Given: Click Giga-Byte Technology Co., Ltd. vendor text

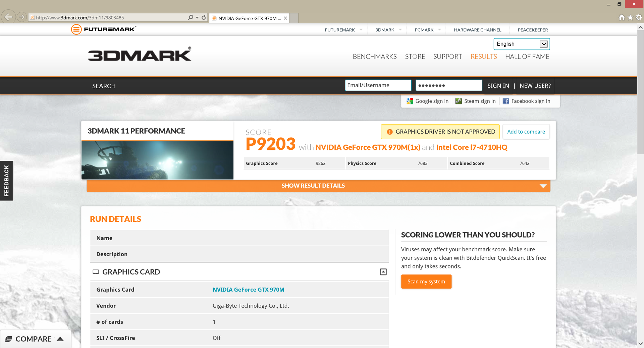Looking at the screenshot, I should (251, 306).
